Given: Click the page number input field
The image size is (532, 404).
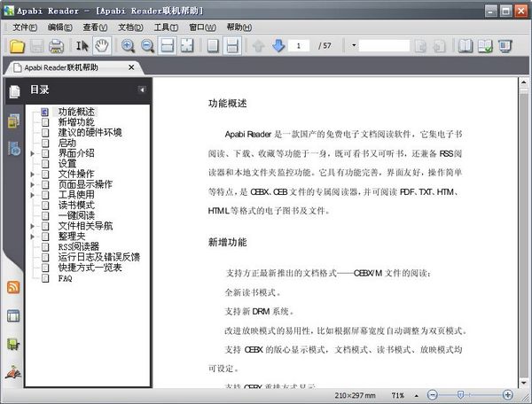Looking at the screenshot, I should click(303, 46).
